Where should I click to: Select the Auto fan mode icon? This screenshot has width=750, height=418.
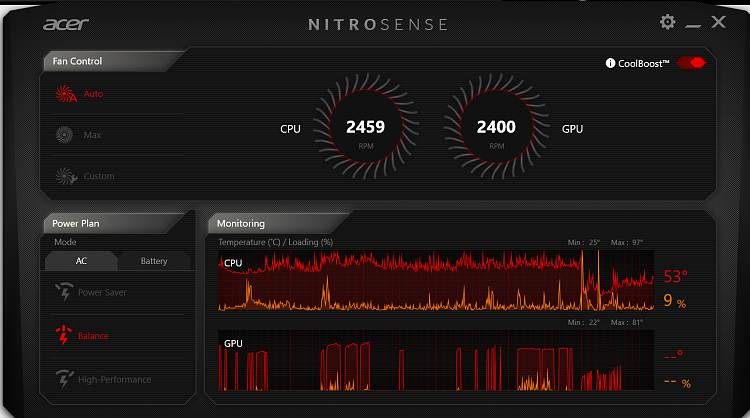click(66, 94)
